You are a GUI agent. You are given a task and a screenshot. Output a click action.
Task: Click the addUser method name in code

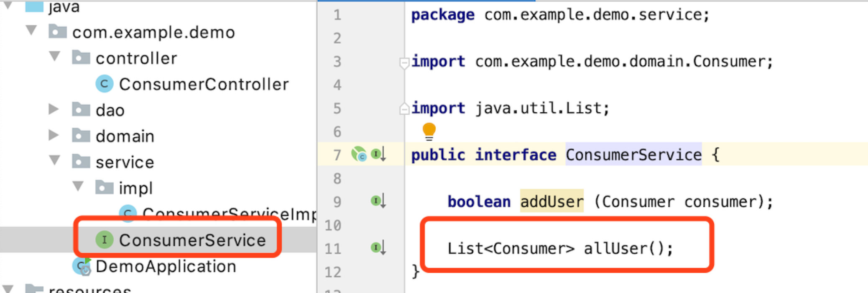click(x=551, y=201)
